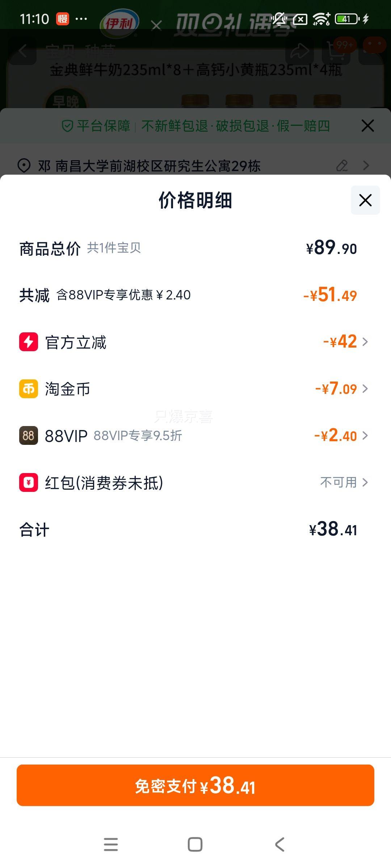Tap the red envelope icon
Image resolution: width=391 pixels, height=868 pixels.
pyautogui.click(x=29, y=482)
